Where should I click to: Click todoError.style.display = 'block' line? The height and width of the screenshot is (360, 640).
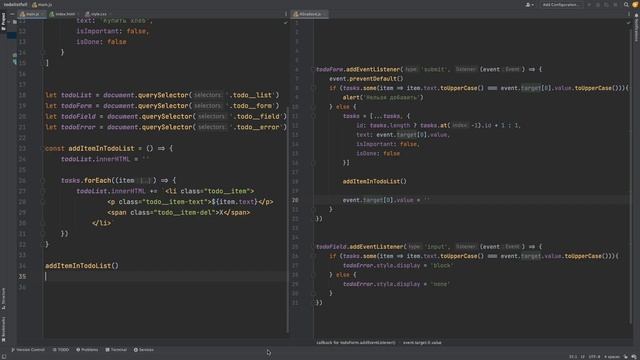pos(398,265)
